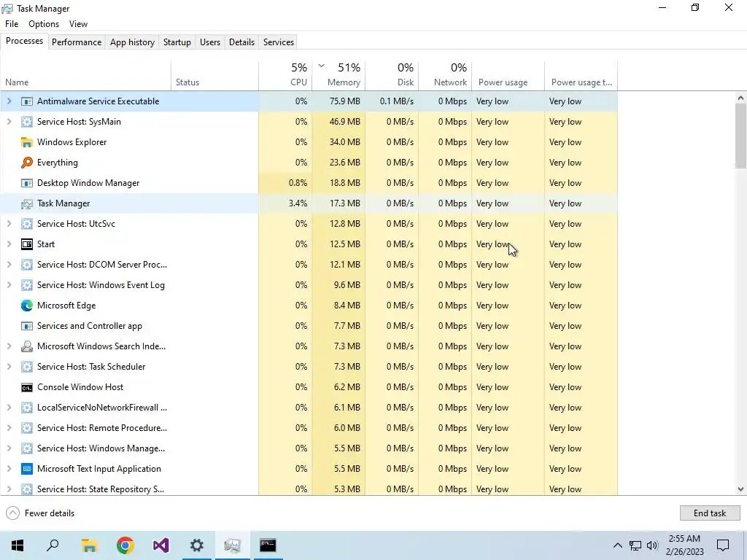Open the Options menu
747x560 pixels.
tap(44, 24)
